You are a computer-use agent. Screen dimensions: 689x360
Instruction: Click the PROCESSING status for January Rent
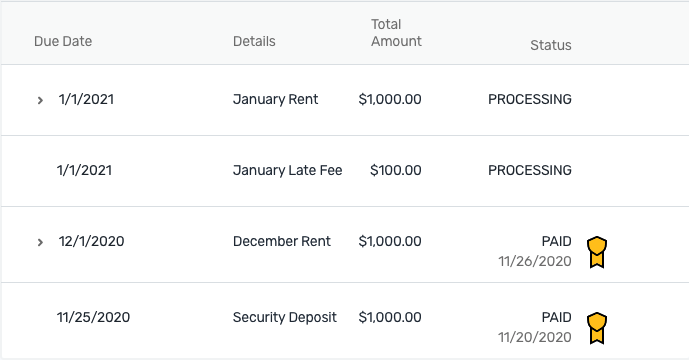(529, 99)
